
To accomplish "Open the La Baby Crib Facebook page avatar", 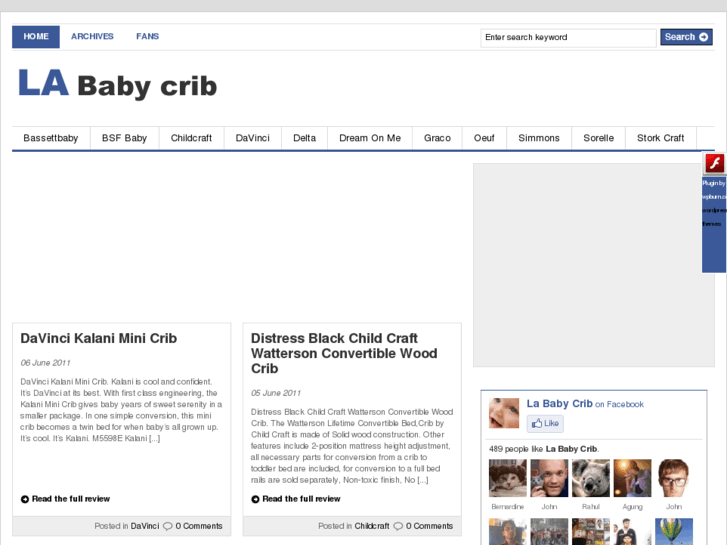I will [x=504, y=413].
